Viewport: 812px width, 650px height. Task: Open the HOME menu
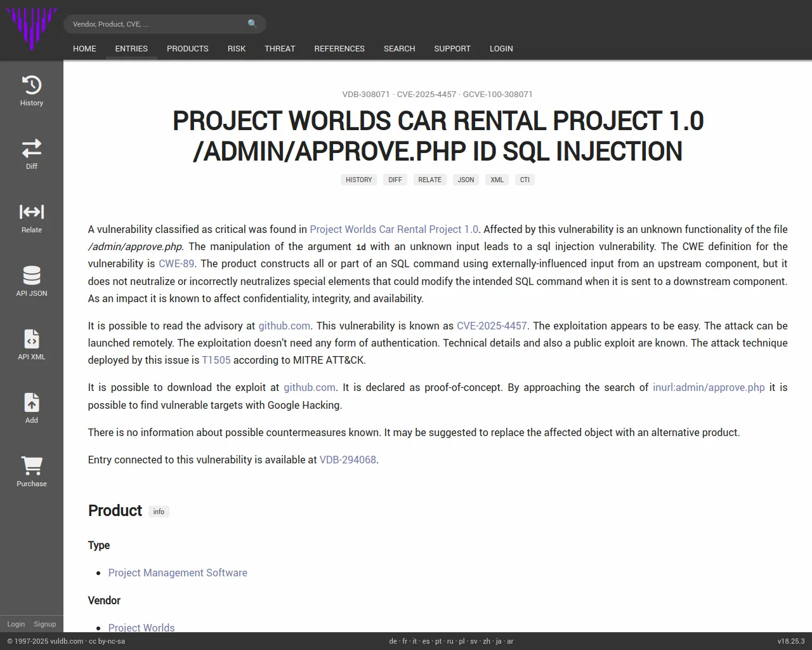(x=84, y=48)
